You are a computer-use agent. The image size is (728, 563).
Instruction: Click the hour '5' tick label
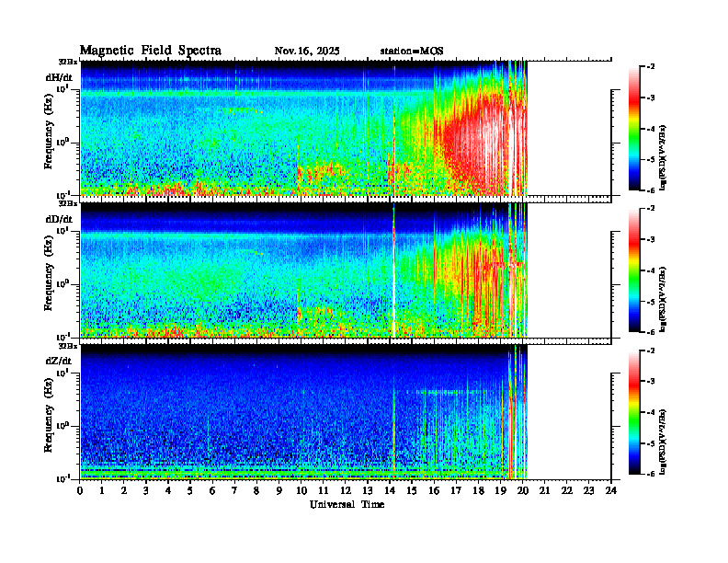click(190, 491)
